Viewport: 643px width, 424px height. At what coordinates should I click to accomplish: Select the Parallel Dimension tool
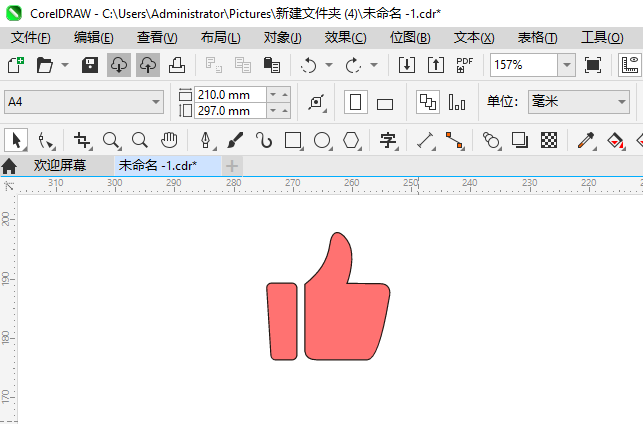click(x=426, y=141)
